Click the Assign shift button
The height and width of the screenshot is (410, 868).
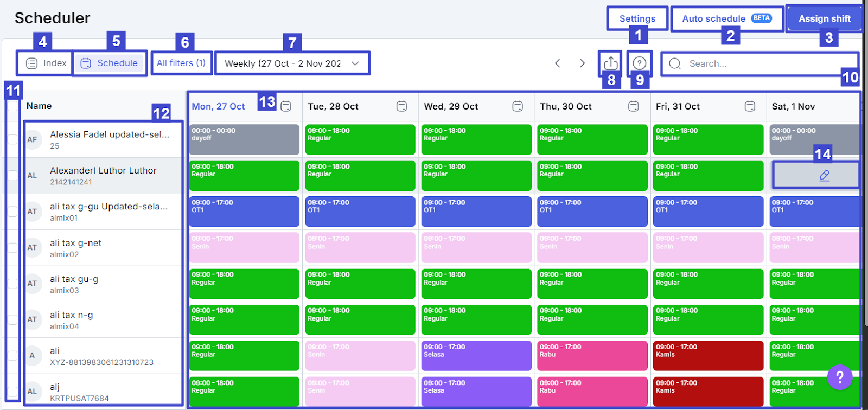[824, 18]
